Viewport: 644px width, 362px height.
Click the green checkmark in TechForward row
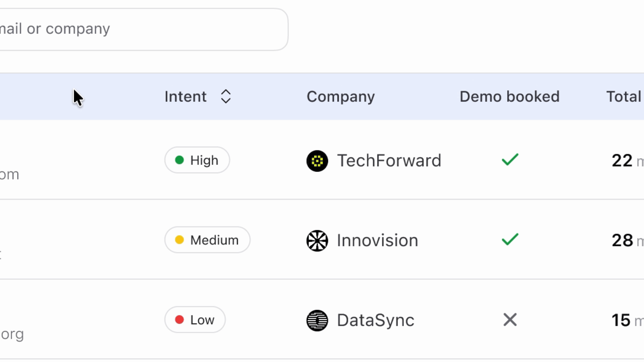[510, 160]
